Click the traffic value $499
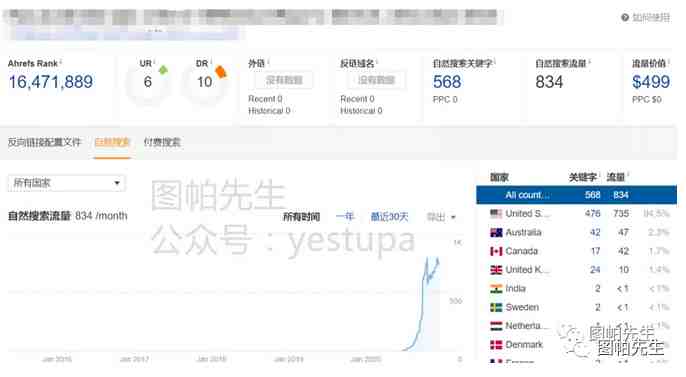 pyautogui.click(x=651, y=82)
